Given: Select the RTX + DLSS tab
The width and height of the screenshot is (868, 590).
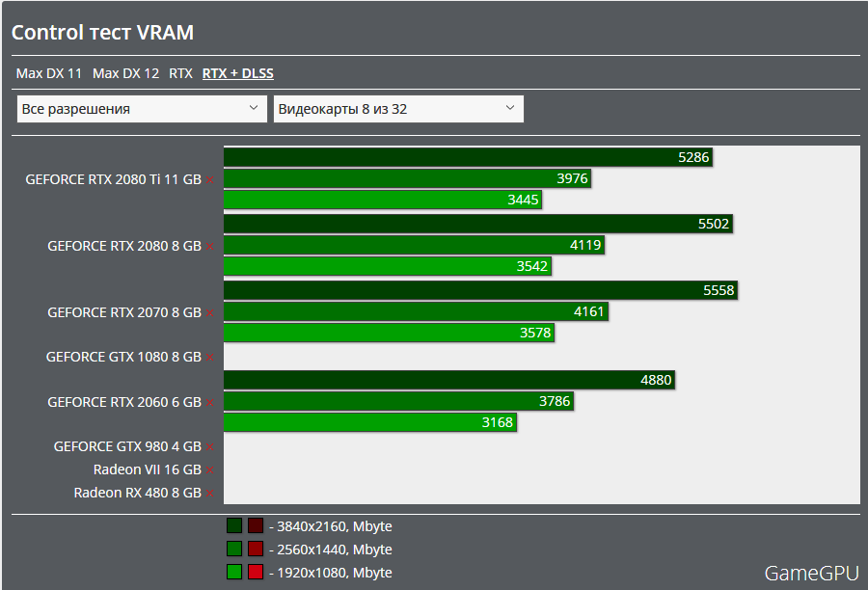Looking at the screenshot, I should pyautogui.click(x=238, y=73).
